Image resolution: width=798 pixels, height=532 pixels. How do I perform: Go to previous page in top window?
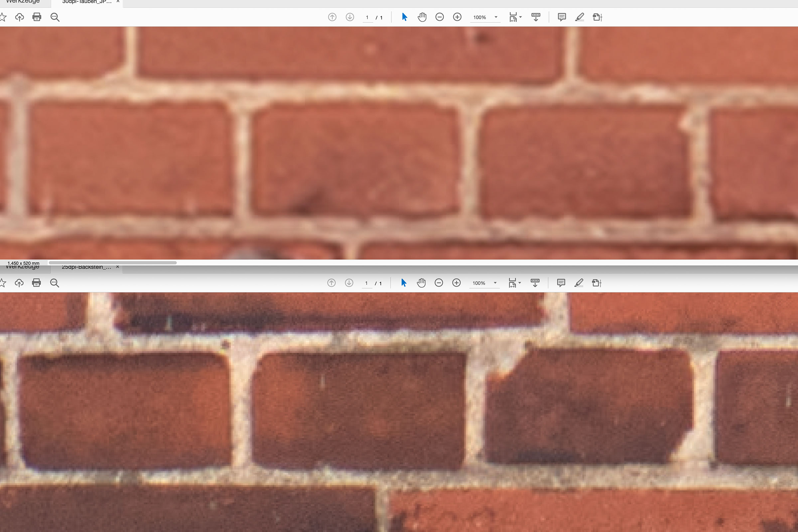pos(332,17)
